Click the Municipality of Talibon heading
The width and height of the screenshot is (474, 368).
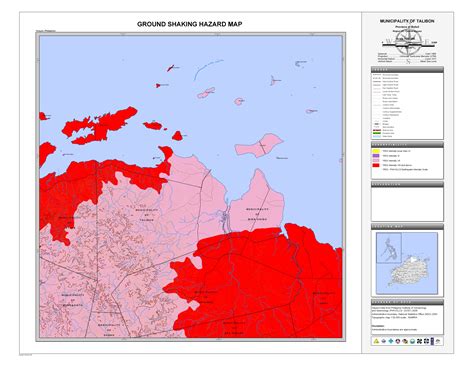[x=407, y=21]
